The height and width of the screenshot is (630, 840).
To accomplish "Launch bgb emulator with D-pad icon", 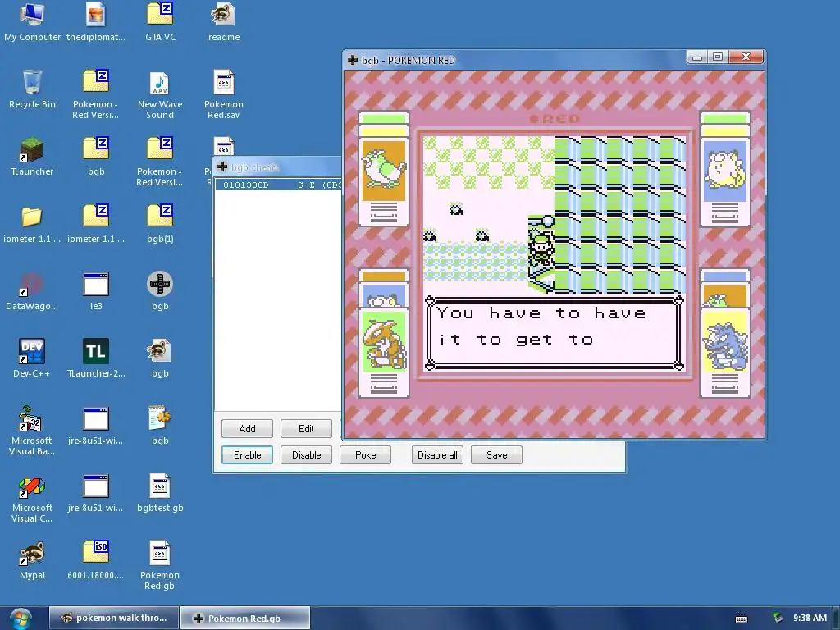I will click(160, 291).
